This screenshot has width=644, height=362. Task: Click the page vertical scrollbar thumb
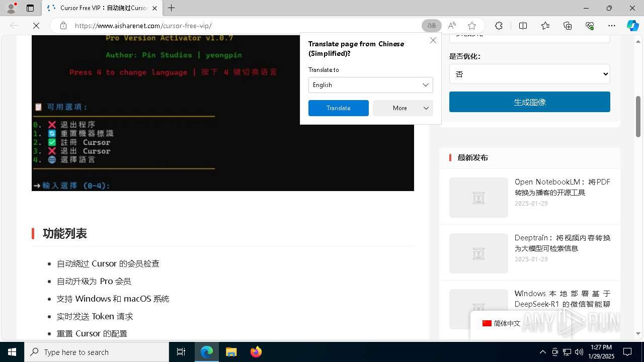click(x=638, y=116)
